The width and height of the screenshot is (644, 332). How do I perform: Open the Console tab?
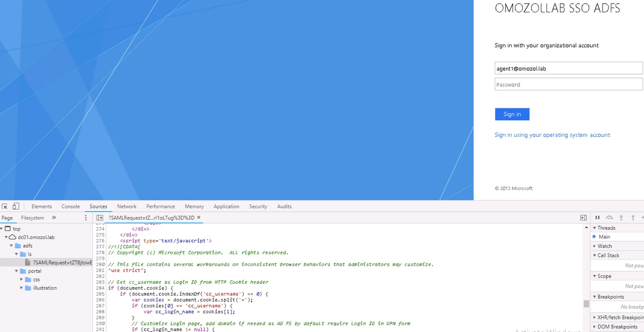71,206
